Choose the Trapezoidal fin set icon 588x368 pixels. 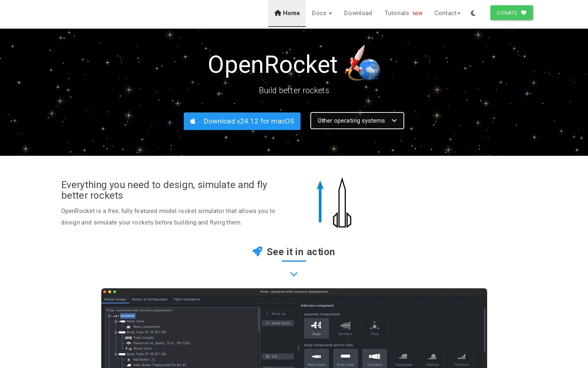[x=403, y=359]
